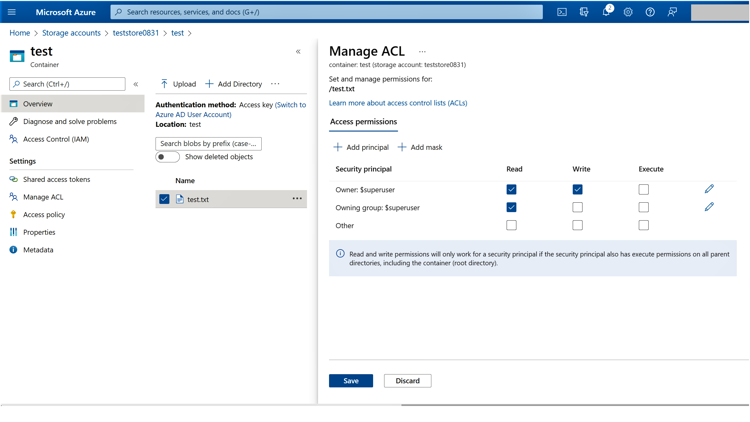The width and height of the screenshot is (750, 422).
Task: Check Read permission for Other
Action: [x=511, y=225]
